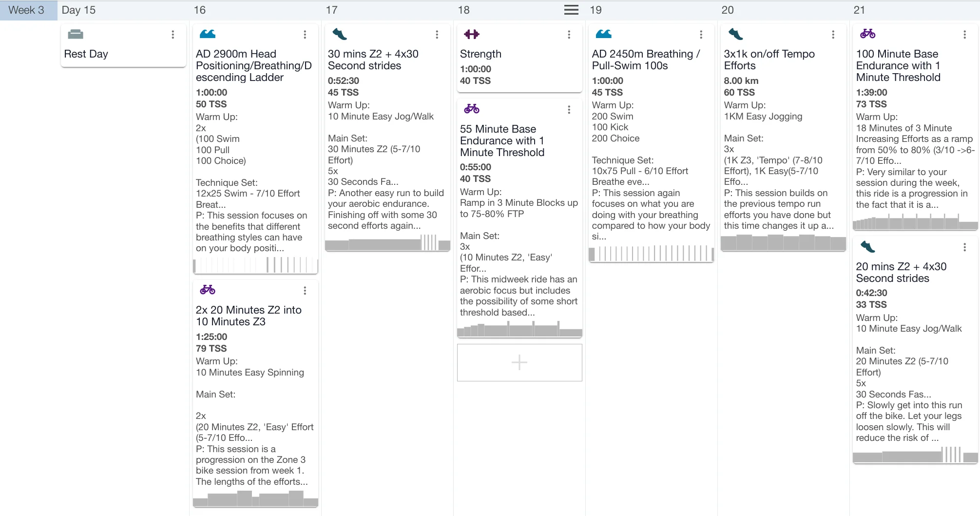Click swim icon on AD 2450m Breathing workout
This screenshot has height=516, width=980.
pos(604,34)
